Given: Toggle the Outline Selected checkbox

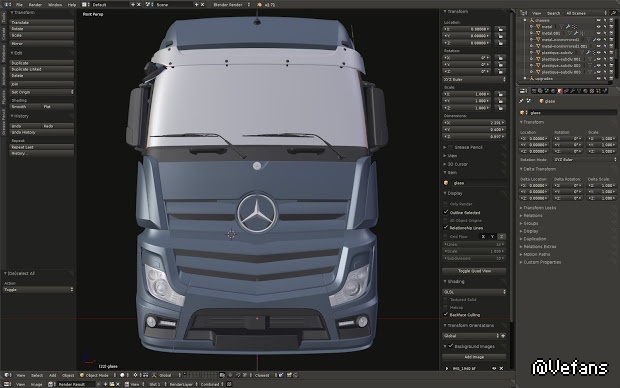Looking at the screenshot, I should (446, 212).
